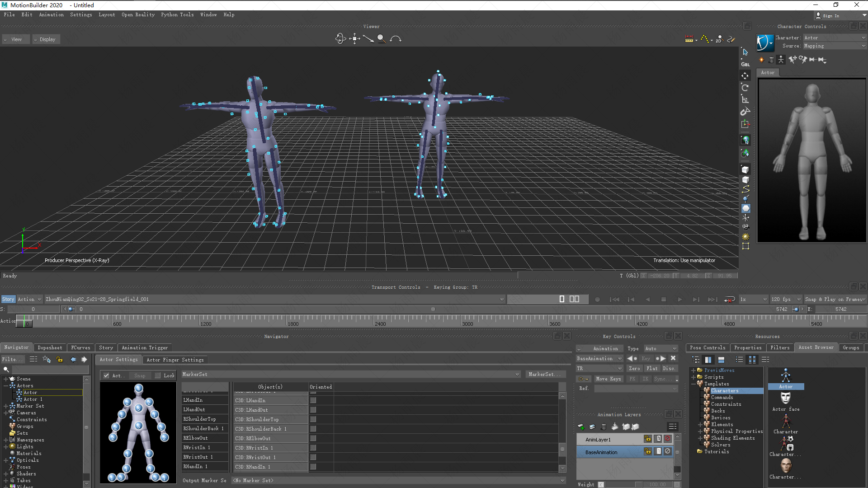The height and width of the screenshot is (488, 868).
Task: Delete a layer with the trash icon
Action: (x=604, y=427)
